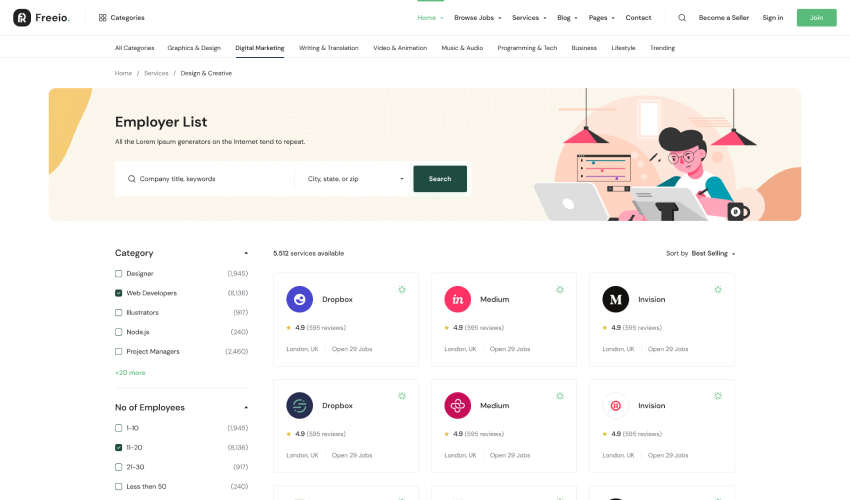Toggle the 11-20 employees checkbox
This screenshot has height=500, width=850.
click(119, 447)
